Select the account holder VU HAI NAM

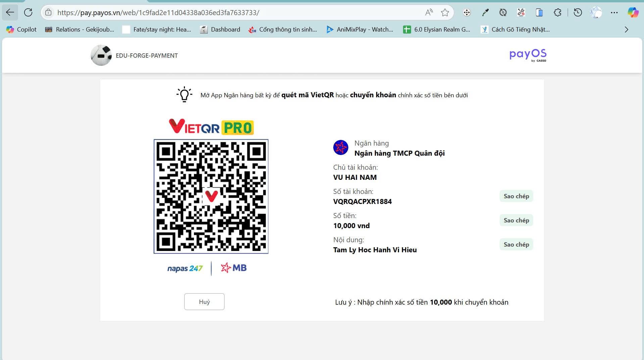[x=355, y=177]
